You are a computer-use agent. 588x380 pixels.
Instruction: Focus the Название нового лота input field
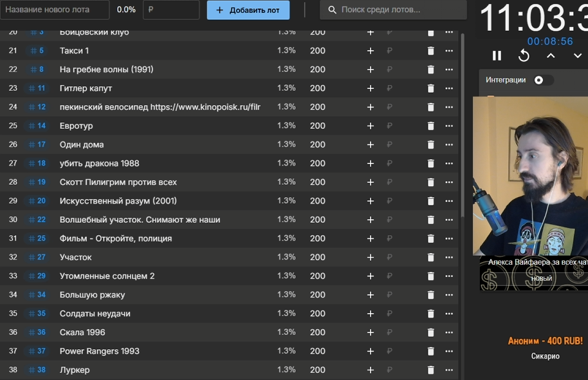click(x=55, y=10)
